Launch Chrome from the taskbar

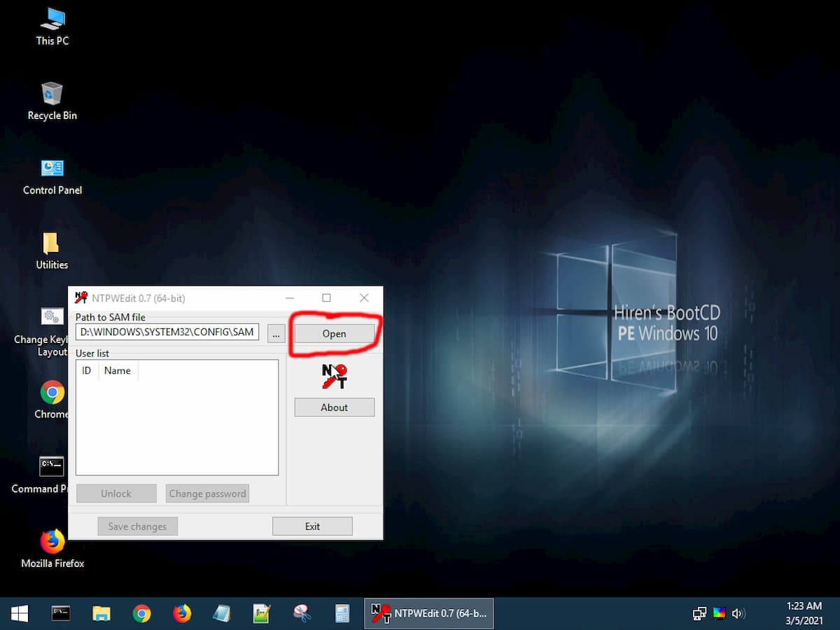(x=142, y=614)
